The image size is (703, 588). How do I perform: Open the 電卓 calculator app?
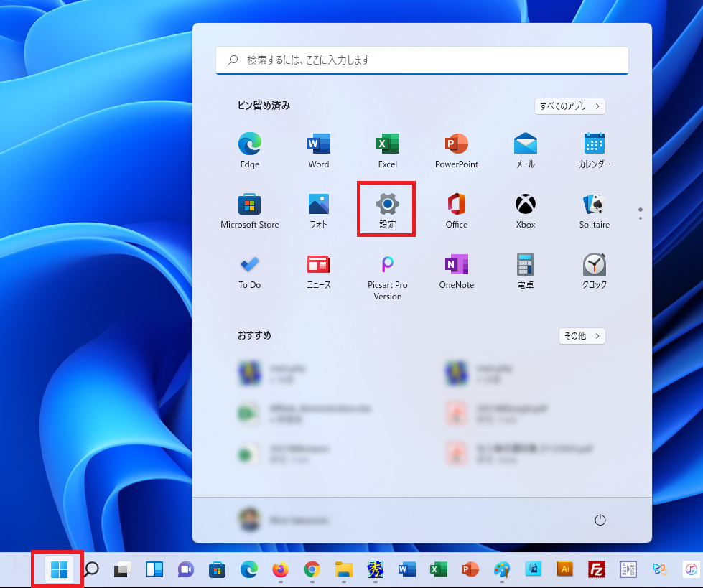coord(526,271)
